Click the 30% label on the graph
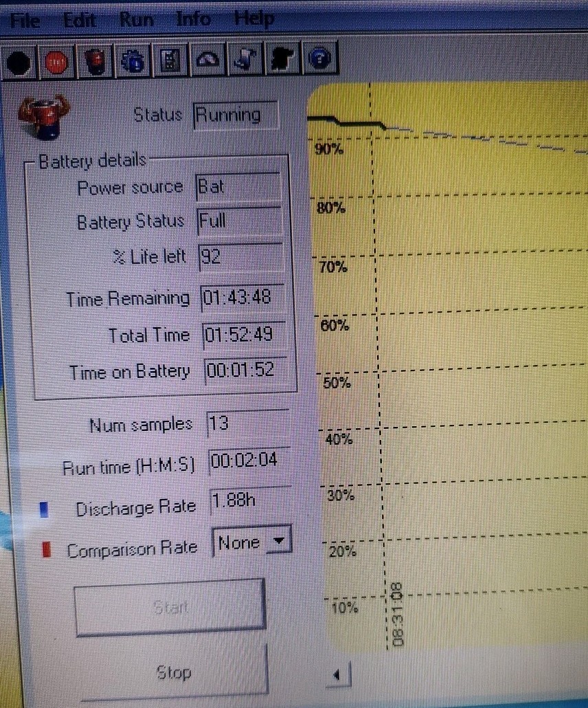588x708 pixels. coord(341,496)
